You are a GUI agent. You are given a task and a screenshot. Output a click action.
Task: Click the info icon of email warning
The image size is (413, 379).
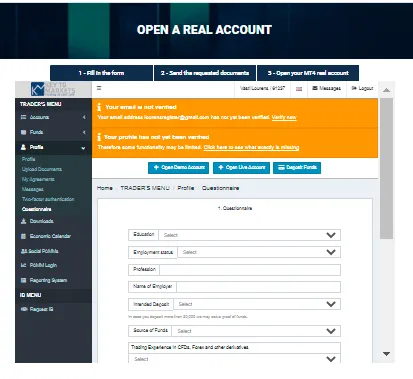99,107
